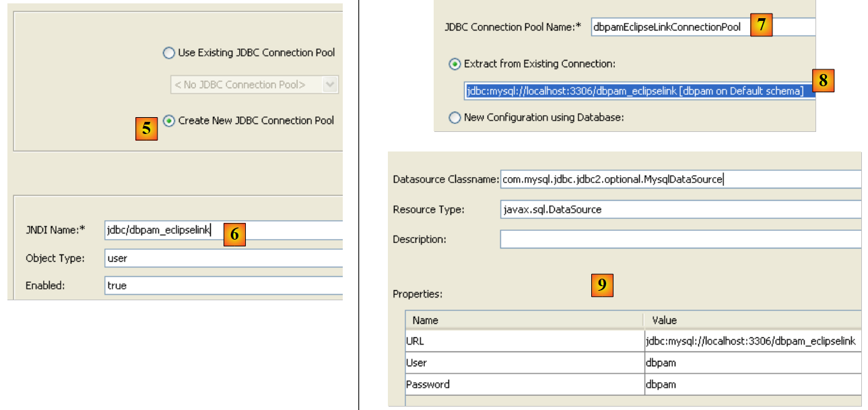
Task: Select the Password row value cell
Action: coord(752,384)
